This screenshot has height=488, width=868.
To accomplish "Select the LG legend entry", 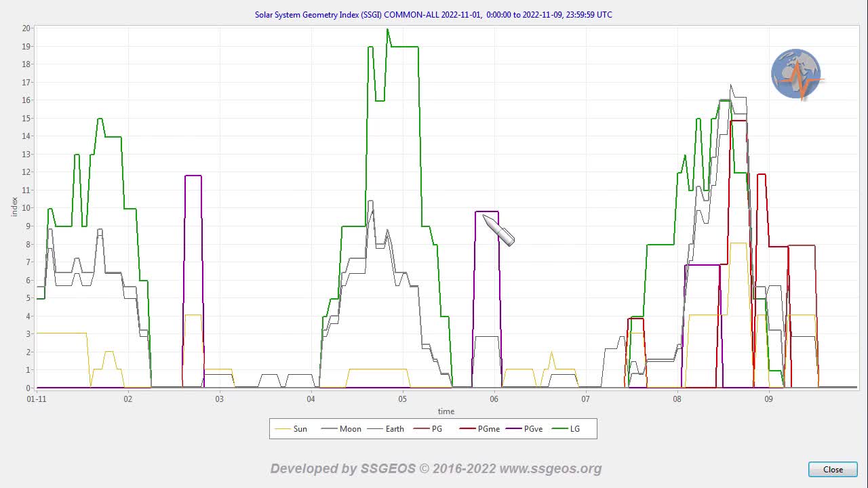I will coord(566,428).
